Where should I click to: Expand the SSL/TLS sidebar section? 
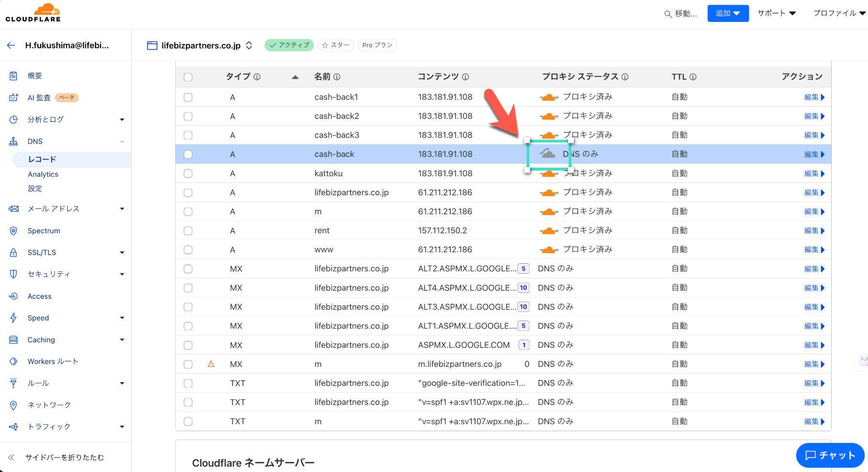(122, 252)
